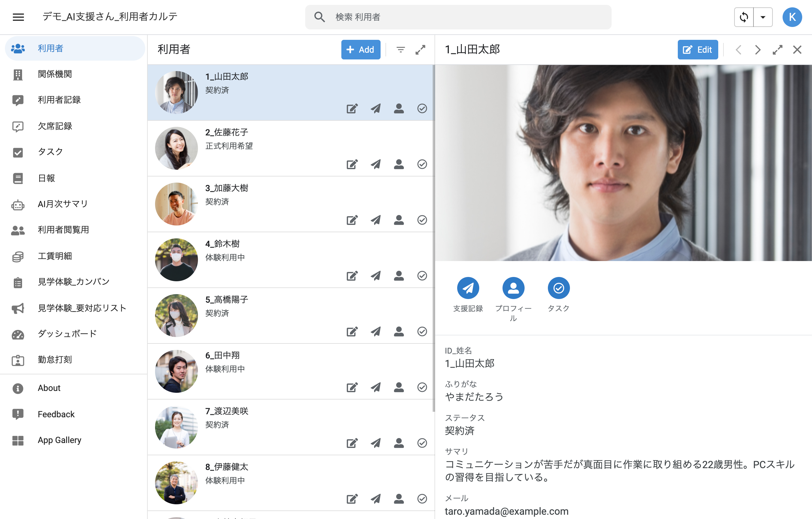Click the Edit button for 1_山田太郎
Screen dimensions: 812x519
(x=697, y=50)
